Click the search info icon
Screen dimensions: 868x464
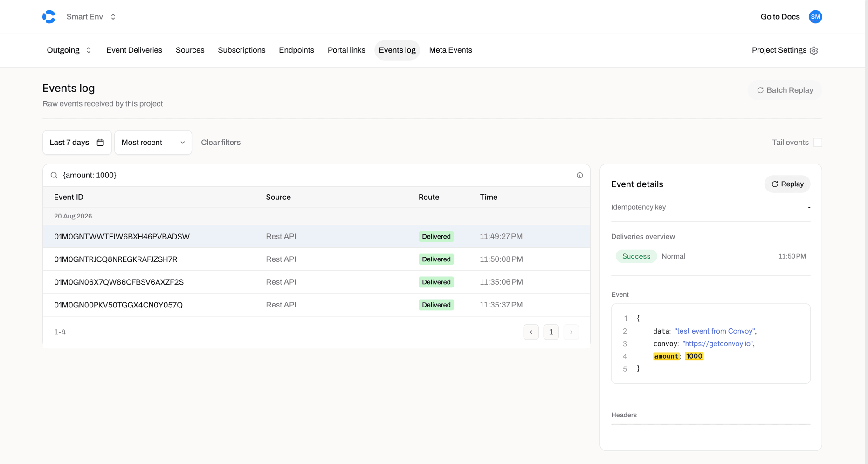pyautogui.click(x=579, y=175)
